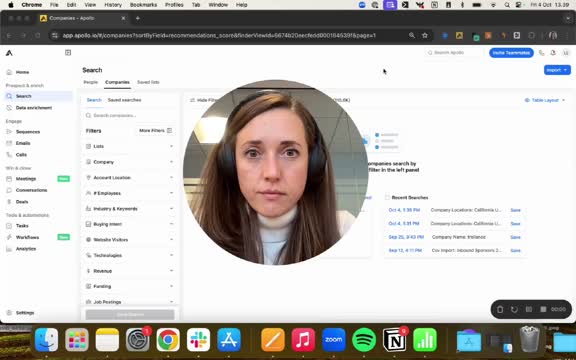Image resolution: width=576 pixels, height=360 pixels.
Task: Click the Search companies input field
Action: tap(130, 115)
